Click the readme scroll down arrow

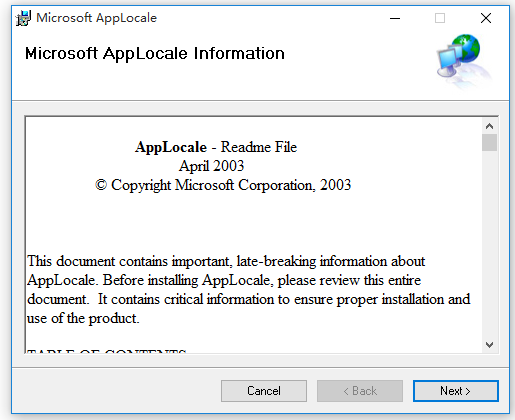[489, 345]
